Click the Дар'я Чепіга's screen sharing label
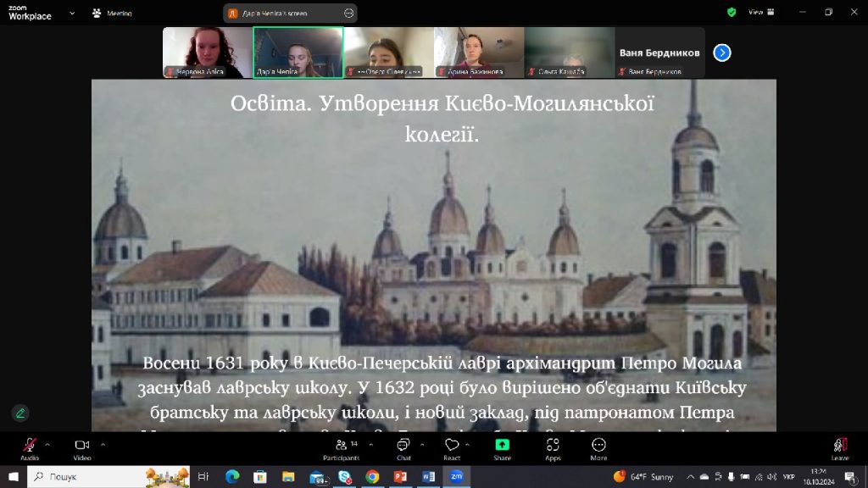The width and height of the screenshot is (868, 488). (x=275, y=14)
